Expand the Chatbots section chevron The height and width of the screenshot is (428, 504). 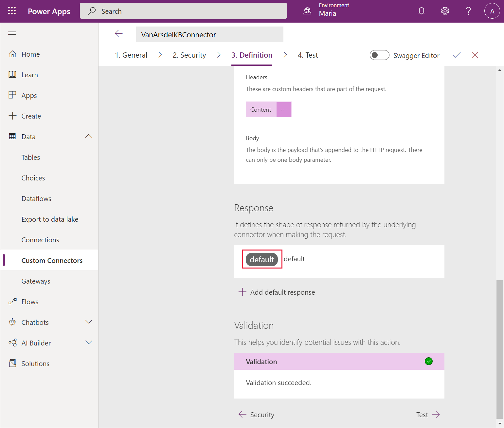tap(89, 322)
